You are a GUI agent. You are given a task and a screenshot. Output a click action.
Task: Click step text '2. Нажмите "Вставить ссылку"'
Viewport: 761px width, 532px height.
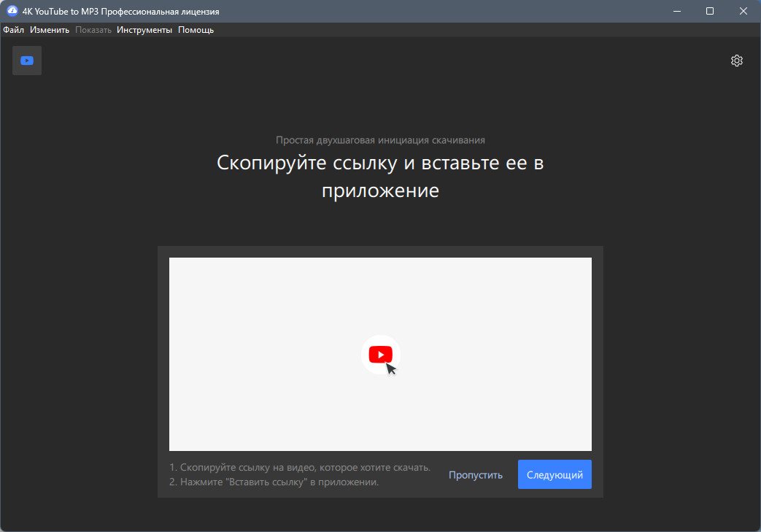239,482
